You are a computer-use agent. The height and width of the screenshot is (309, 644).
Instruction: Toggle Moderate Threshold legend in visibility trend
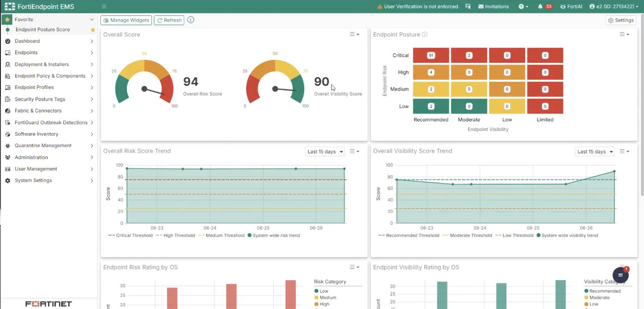coord(467,235)
